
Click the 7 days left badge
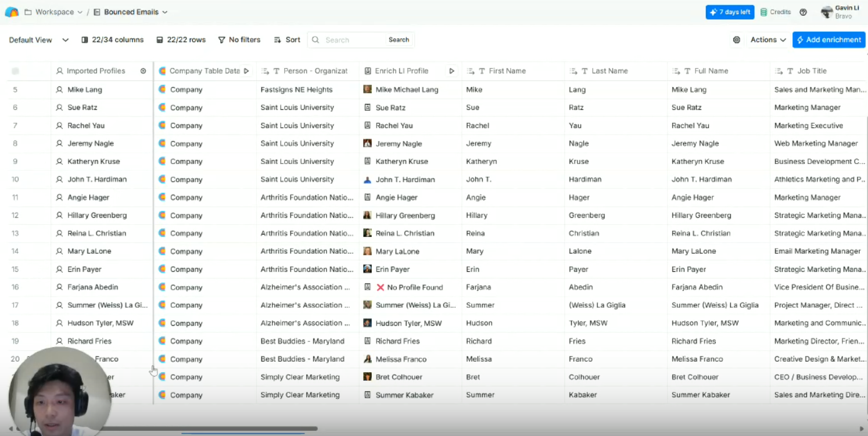[730, 12]
